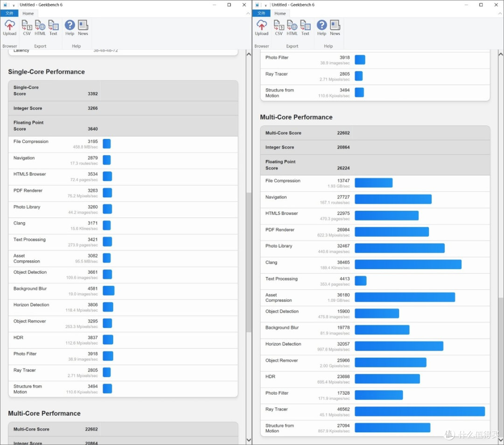Click Upload icon in right Geekbench window

pyautogui.click(x=262, y=28)
